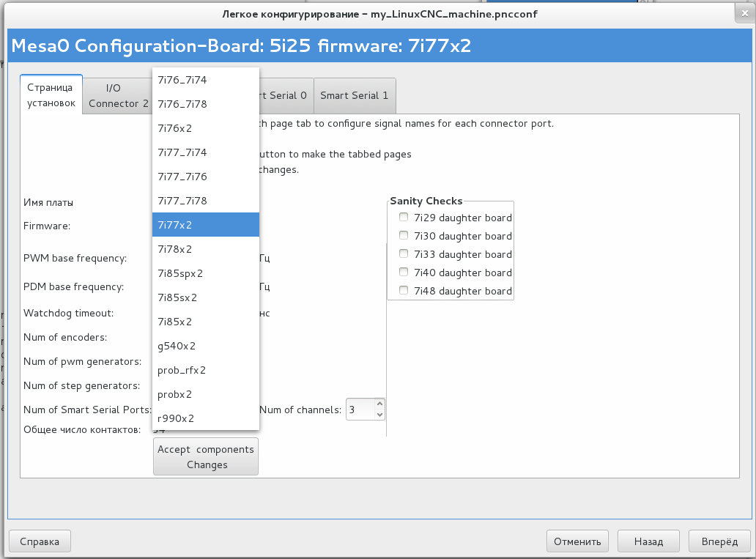
Task: Click Accept components Changes button
Action: click(x=206, y=456)
